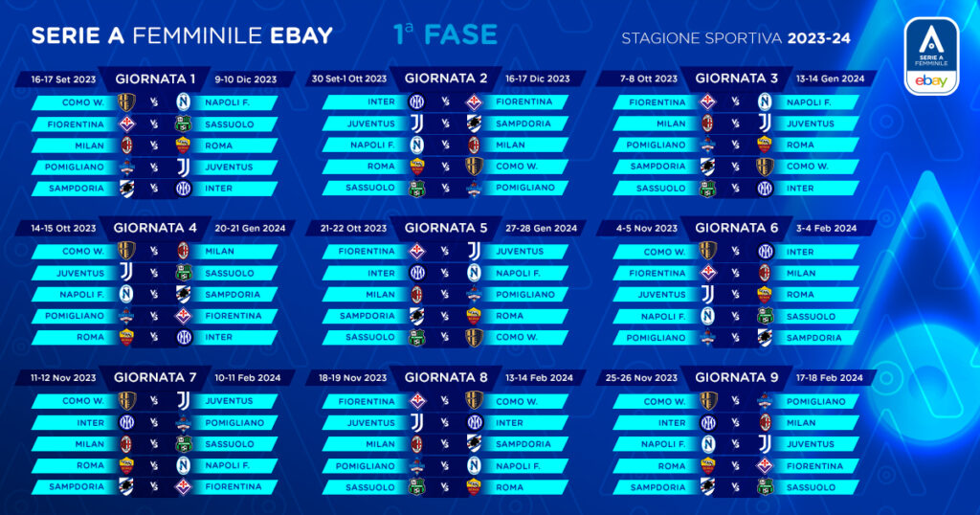Click Pomigliano crest in Giornata 4
This screenshot has height=515, width=980.
coord(126,316)
